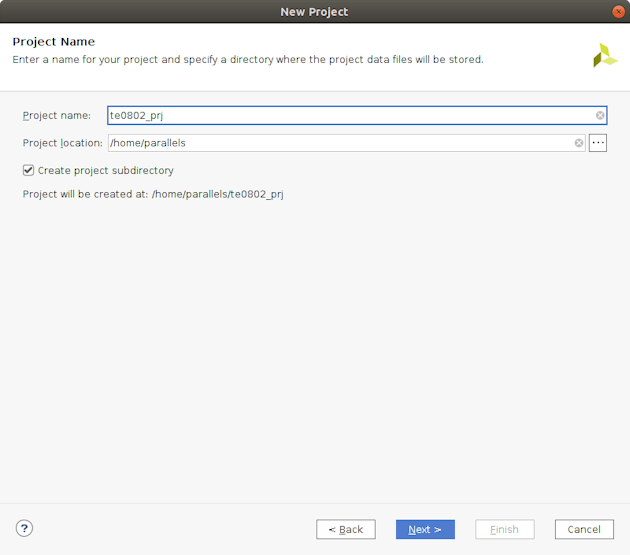Focus the Project name text field

[350, 115]
